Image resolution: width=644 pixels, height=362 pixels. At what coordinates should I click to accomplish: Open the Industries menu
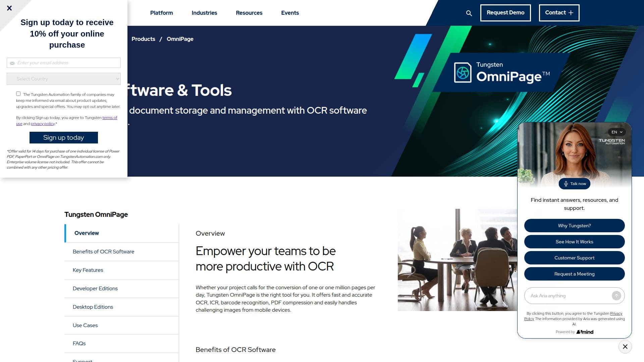tap(204, 13)
